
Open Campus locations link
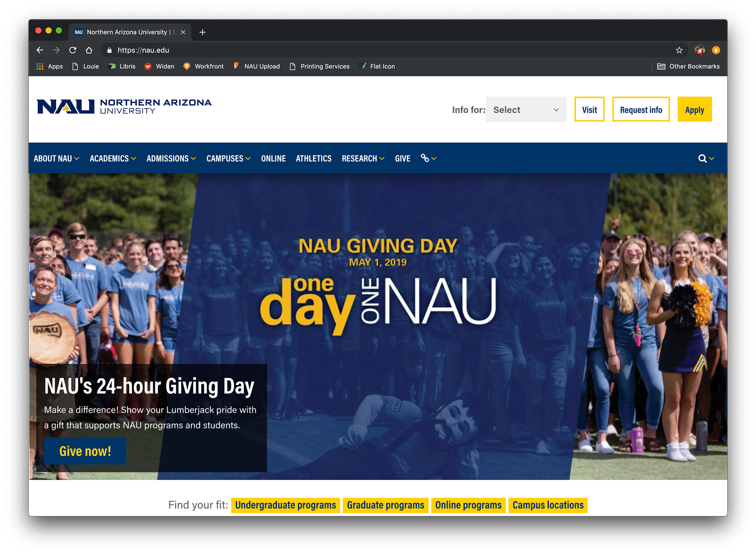click(548, 505)
